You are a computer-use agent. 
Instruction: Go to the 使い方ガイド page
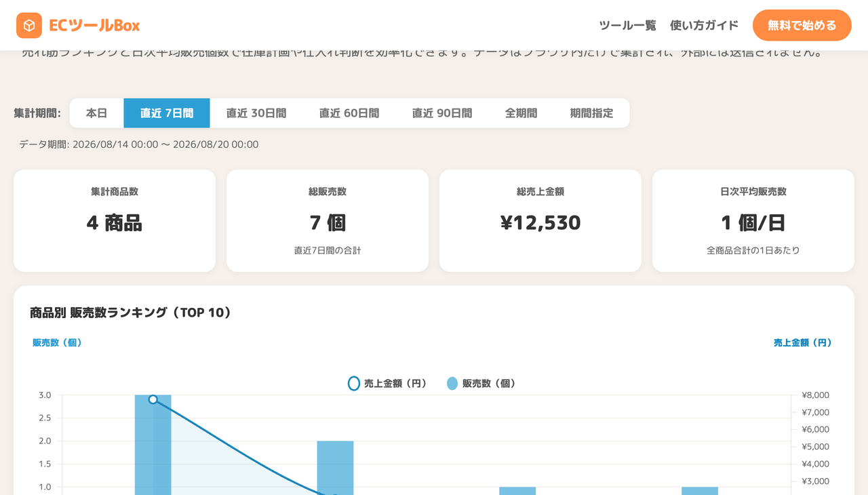pyautogui.click(x=705, y=26)
